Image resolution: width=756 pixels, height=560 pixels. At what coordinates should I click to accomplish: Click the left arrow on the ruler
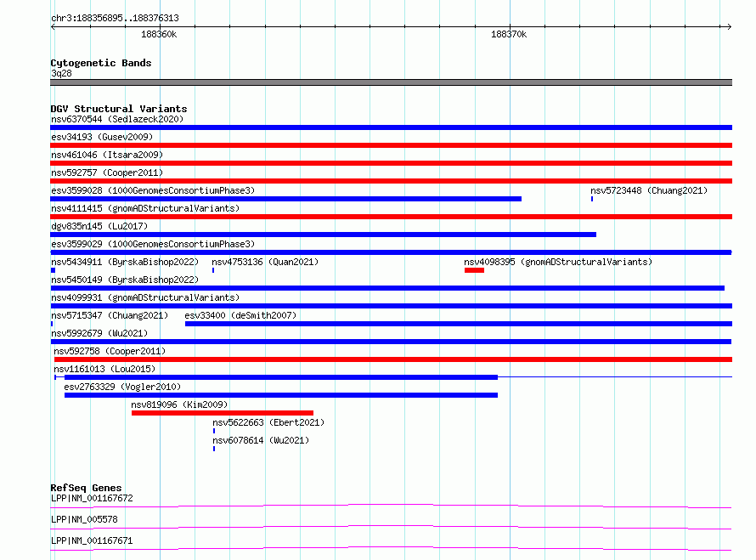(53, 26)
